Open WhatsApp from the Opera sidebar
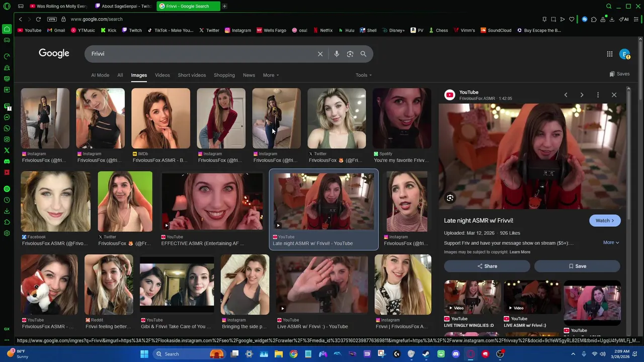 coord(7,128)
